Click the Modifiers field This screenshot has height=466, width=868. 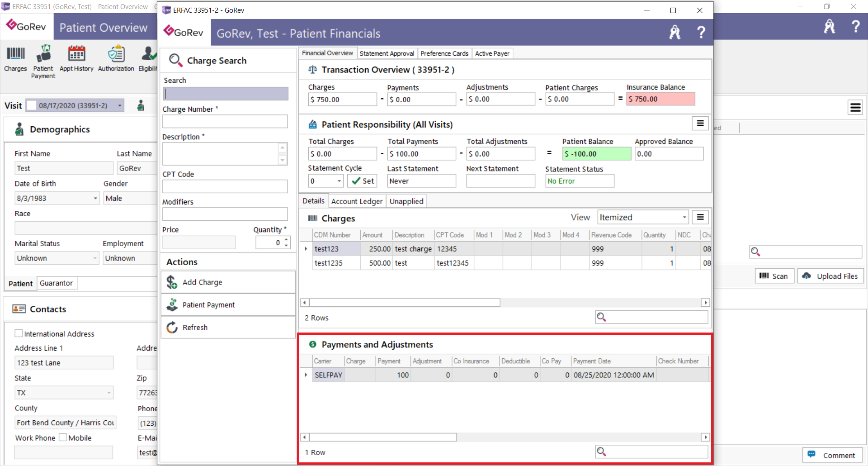pyautogui.click(x=225, y=214)
